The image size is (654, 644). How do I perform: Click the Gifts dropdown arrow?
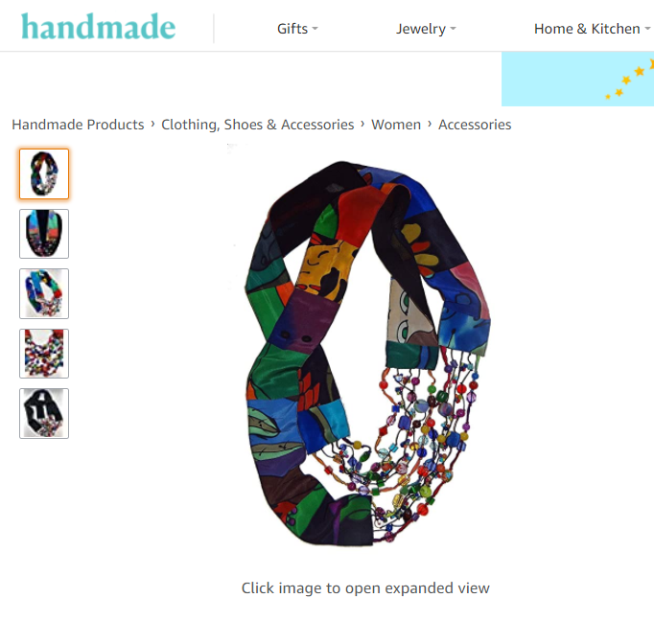pyautogui.click(x=315, y=29)
